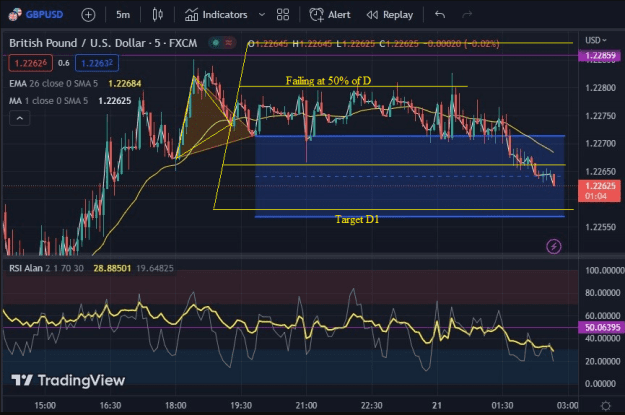This screenshot has height=415, width=625.
Task: Click the GBPUSD flag icon
Action: point(15,15)
